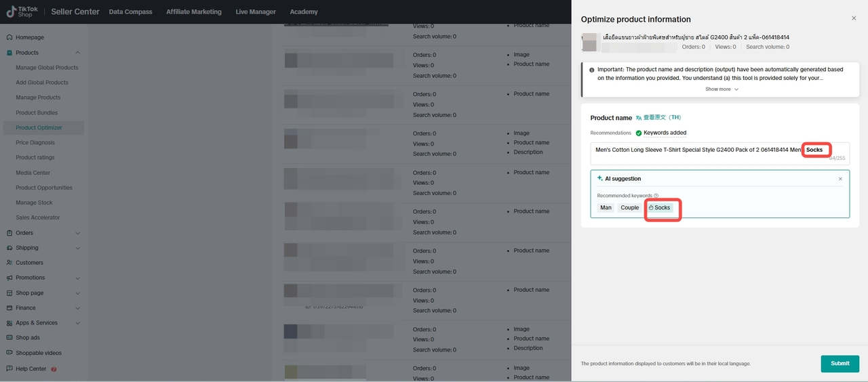Image resolution: width=868 pixels, height=382 pixels.
Task: Add the Couple keyword chip
Action: pos(629,208)
